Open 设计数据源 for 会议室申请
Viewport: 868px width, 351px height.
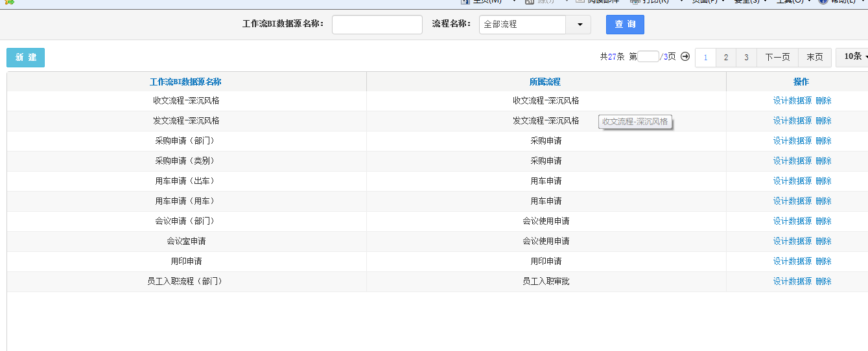coord(792,242)
